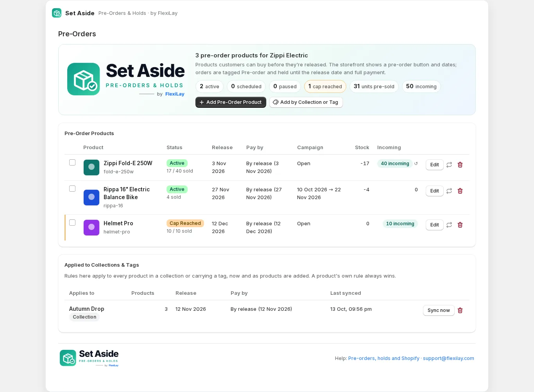Viewport: 534px width, 392px height.
Task: Click the sync icon for Zippi Fold-E 250W
Action: (449, 165)
